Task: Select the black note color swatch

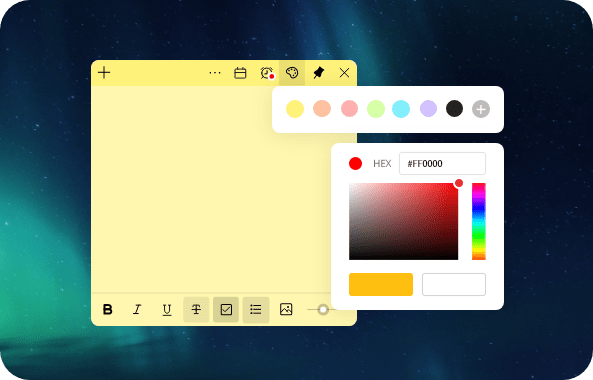Action: click(454, 109)
